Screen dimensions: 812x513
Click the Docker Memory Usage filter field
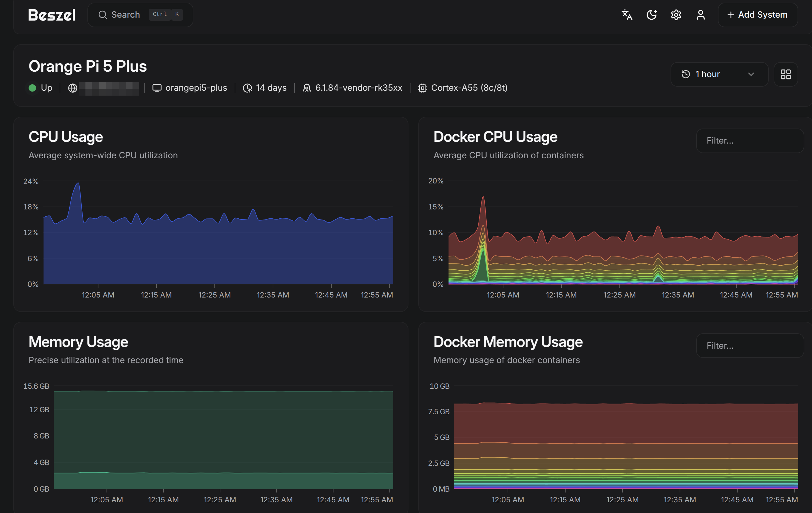point(750,345)
